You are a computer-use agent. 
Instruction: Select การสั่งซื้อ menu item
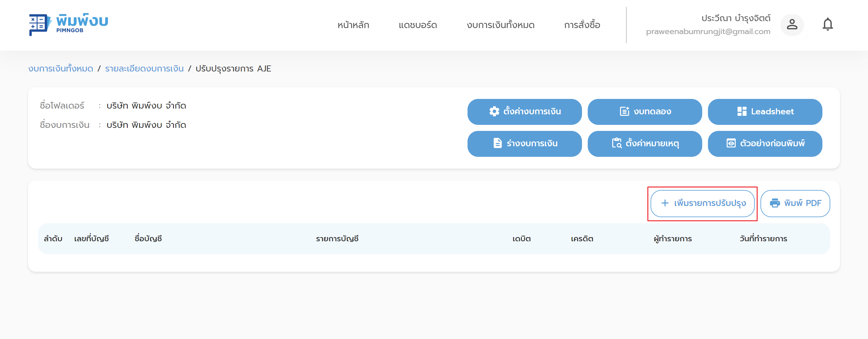(x=582, y=25)
